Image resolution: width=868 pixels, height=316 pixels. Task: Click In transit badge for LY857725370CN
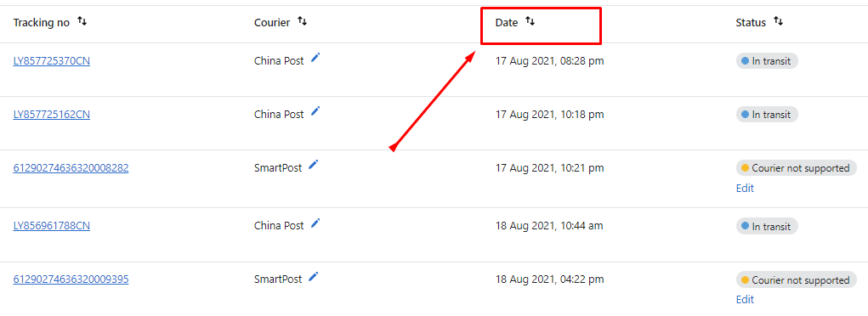767,61
